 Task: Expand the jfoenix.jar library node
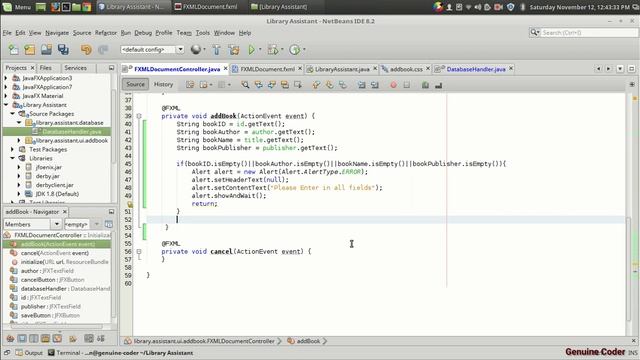click(x=19, y=167)
